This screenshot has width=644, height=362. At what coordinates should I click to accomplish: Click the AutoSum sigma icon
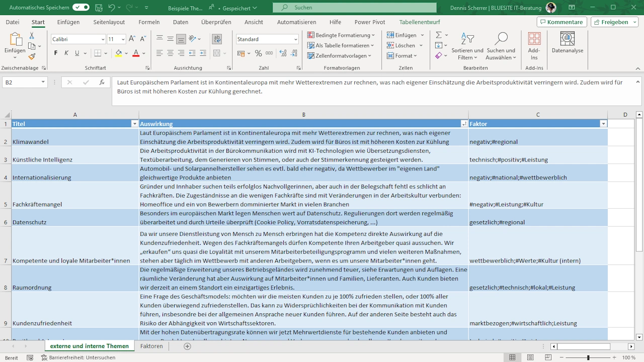tap(439, 35)
